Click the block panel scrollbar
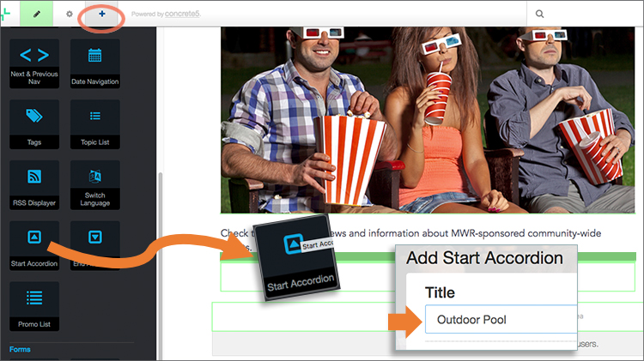 click(159, 257)
